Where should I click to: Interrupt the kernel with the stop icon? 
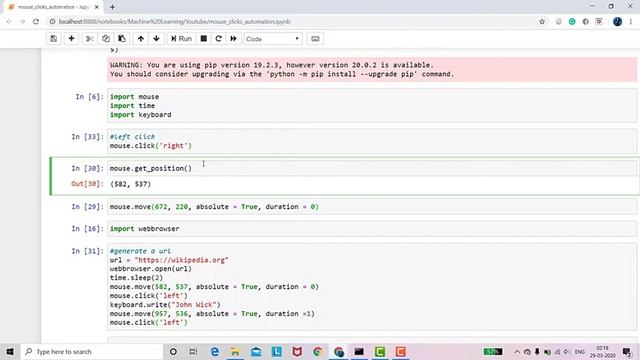(204, 39)
